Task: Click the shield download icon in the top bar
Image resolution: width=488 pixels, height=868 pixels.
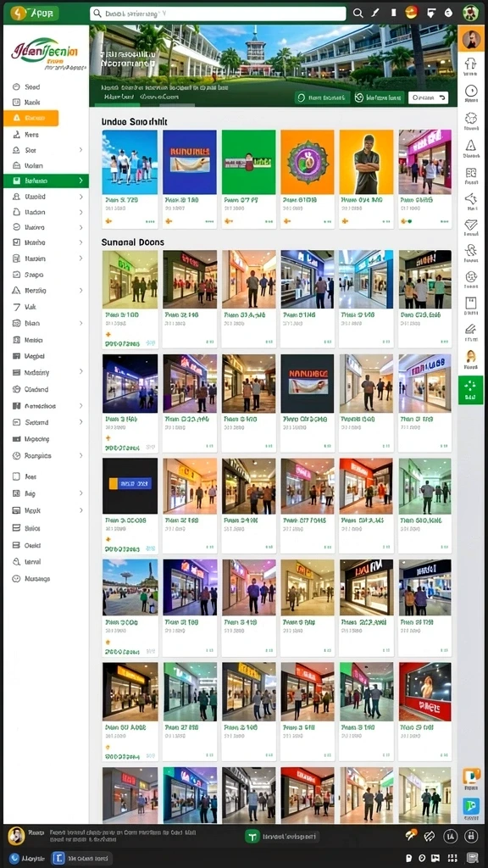Action: point(430,14)
